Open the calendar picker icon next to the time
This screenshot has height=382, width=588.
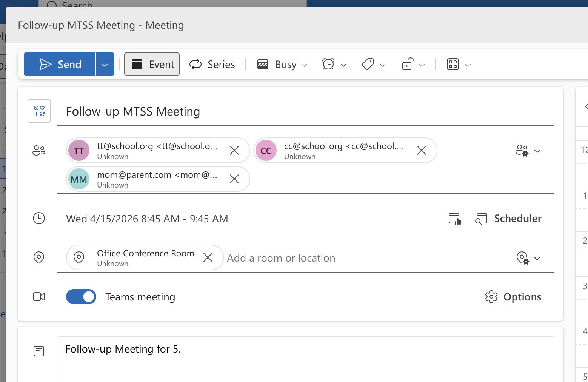(454, 219)
